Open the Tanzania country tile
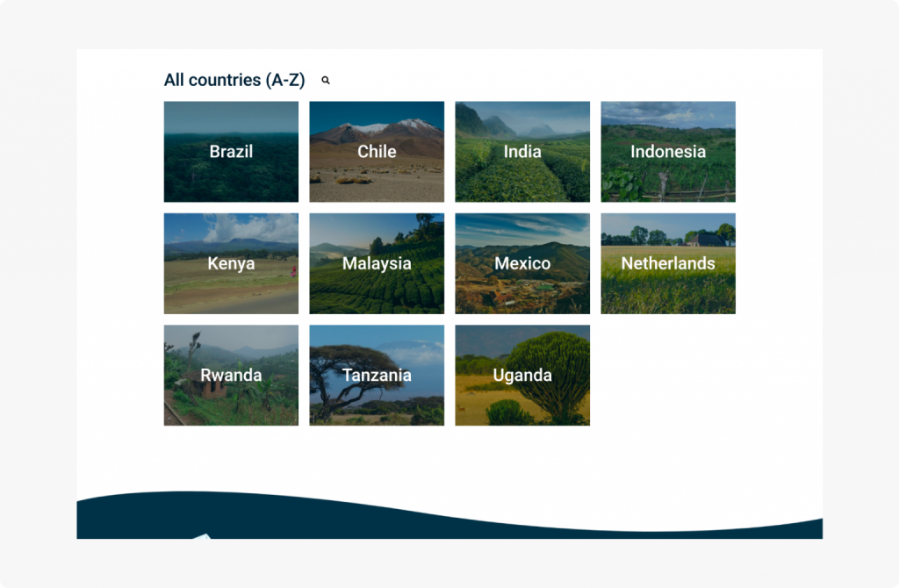899x588 pixels. point(377,376)
